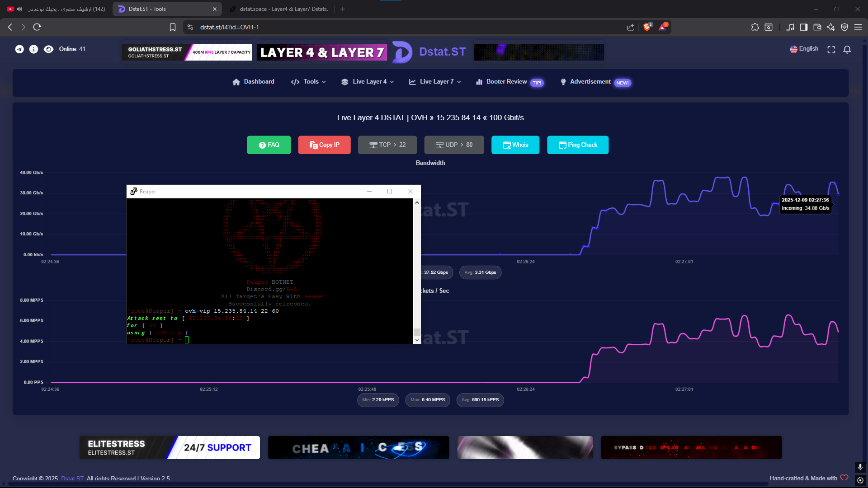This screenshot has width=868, height=488.
Task: Bookmark this page with bookmark icon
Action: [x=172, y=27]
